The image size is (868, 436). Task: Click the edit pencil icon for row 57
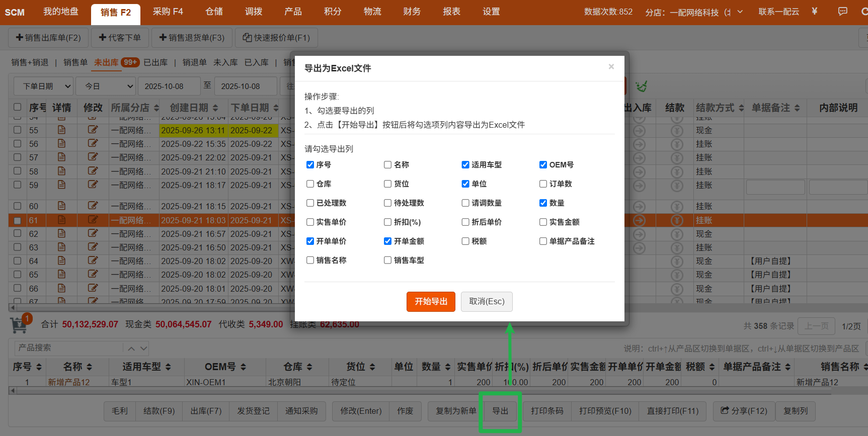93,157
